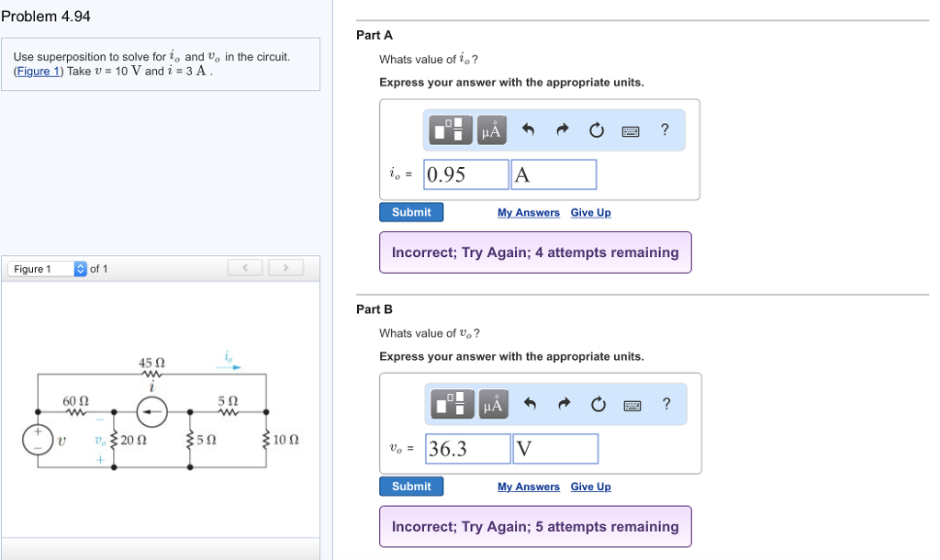
Task: Click the help question mark in Part A
Action: tap(665, 129)
